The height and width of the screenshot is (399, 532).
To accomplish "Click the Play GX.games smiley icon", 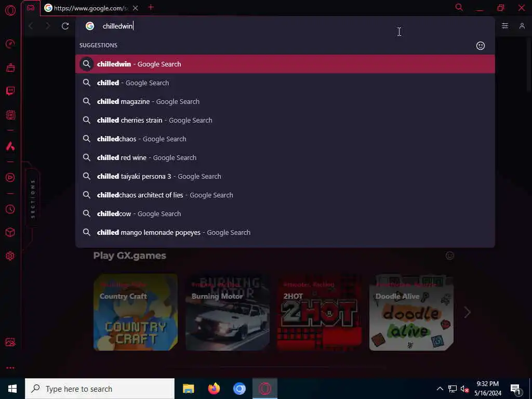I will [449, 256].
